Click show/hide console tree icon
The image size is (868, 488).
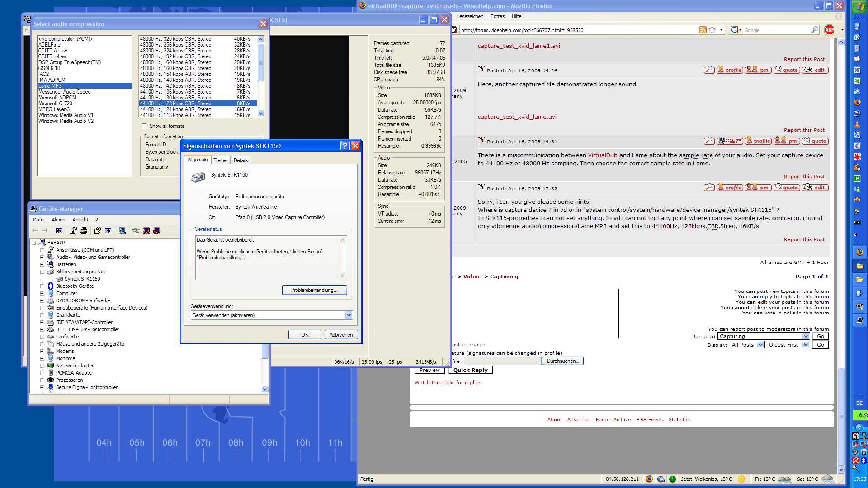click(59, 230)
